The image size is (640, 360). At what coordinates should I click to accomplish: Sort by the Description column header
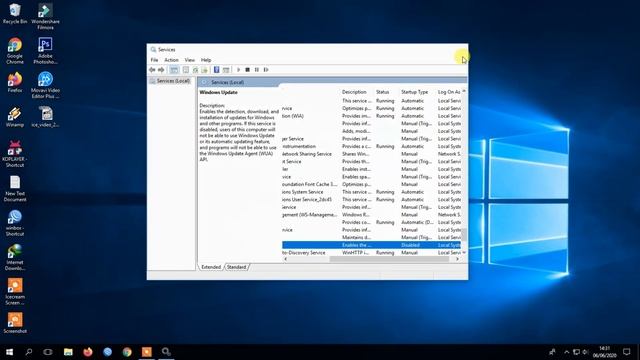pos(354,92)
